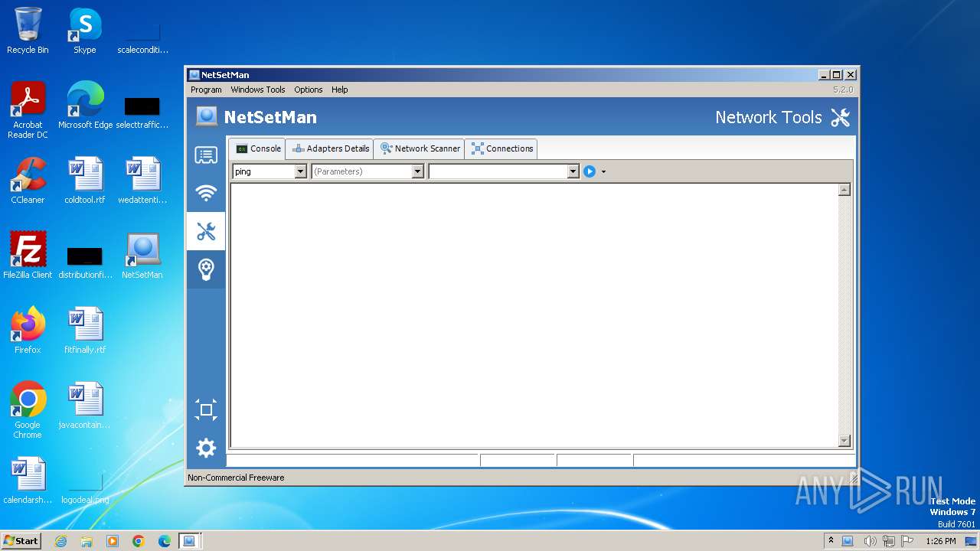Open the network tray icon
The height and width of the screenshot is (551, 980).
(888, 541)
